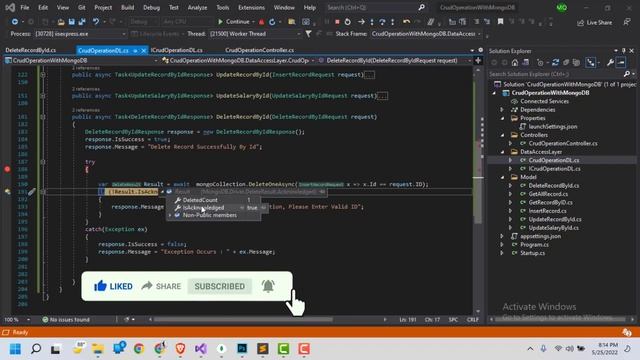The width and height of the screenshot is (640, 360).
Task: Open the Analyze menu
Action: (197, 7)
